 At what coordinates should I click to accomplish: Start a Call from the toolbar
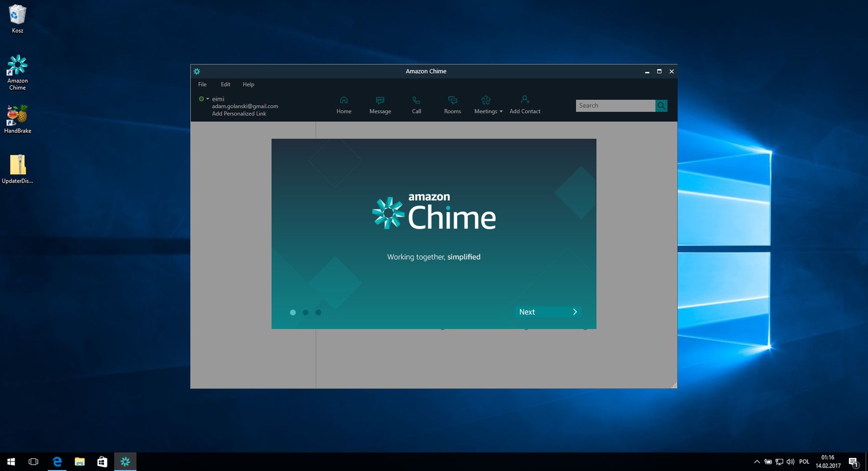pos(416,105)
